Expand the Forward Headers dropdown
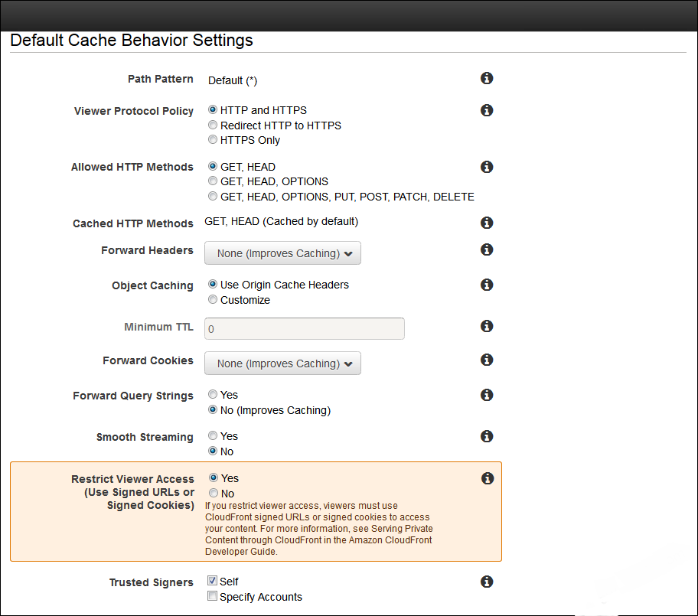Screen dimensions: 698x616 click(282, 253)
